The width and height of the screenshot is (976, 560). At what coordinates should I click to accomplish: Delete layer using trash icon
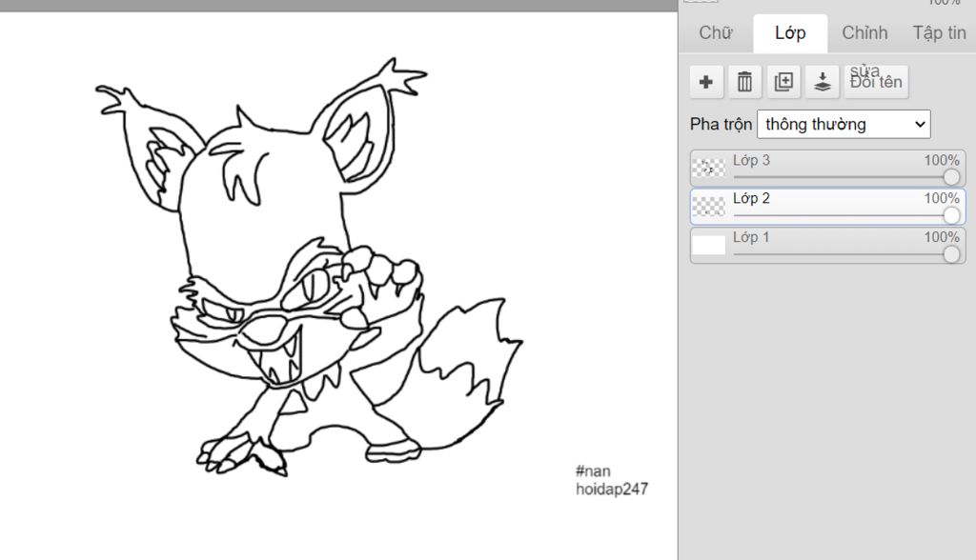[x=745, y=82]
